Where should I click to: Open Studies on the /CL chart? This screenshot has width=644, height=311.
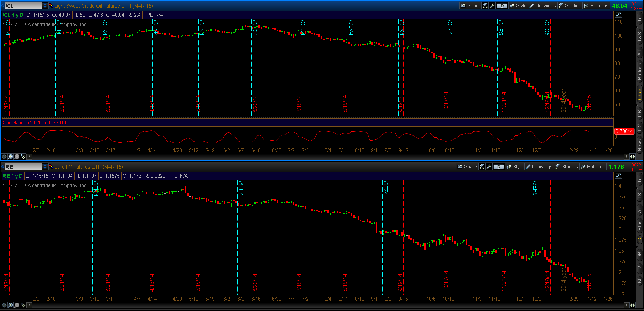pyautogui.click(x=570, y=6)
